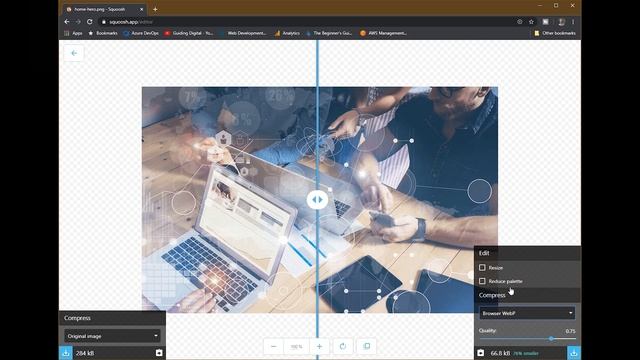Rotate the image with the rotate icon
Screen dimensions: 640x360
pos(343,346)
